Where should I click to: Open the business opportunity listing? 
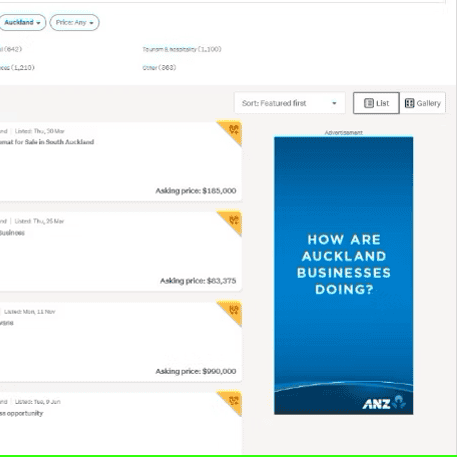click(21, 413)
